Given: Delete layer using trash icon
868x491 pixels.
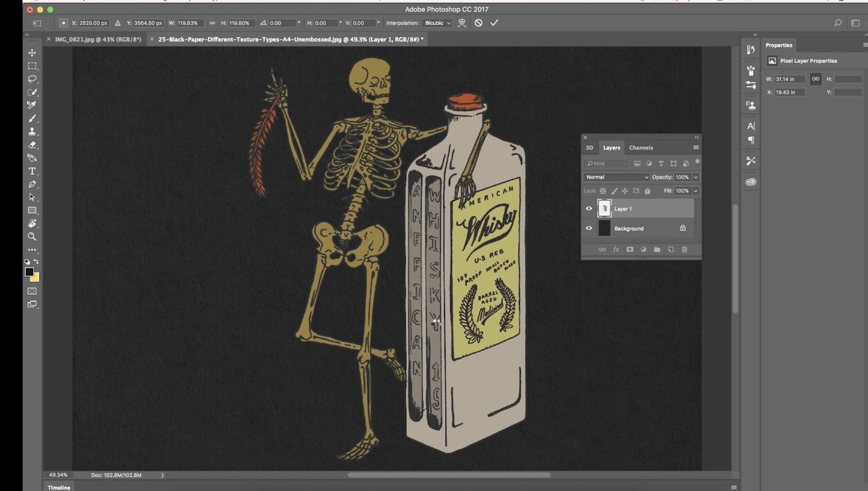Looking at the screenshot, I should click(684, 250).
